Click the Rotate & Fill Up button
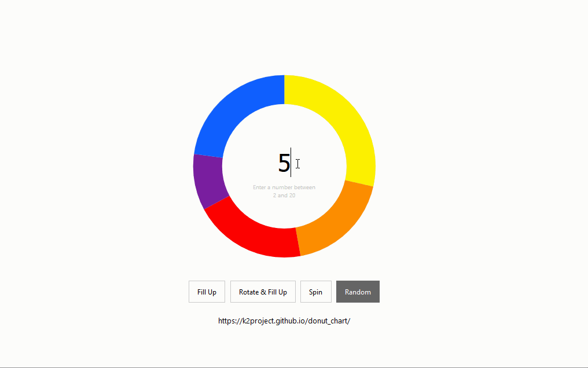 click(x=263, y=292)
